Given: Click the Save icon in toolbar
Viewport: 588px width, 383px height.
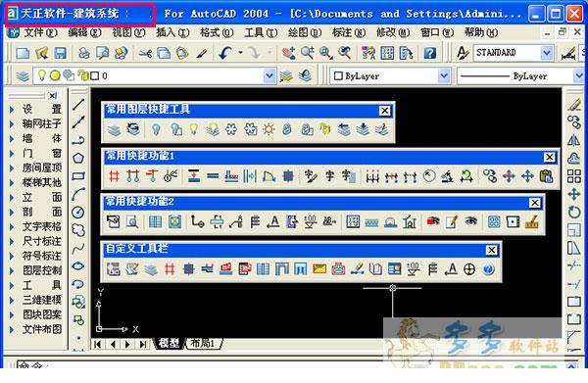Looking at the screenshot, I should (60, 53).
